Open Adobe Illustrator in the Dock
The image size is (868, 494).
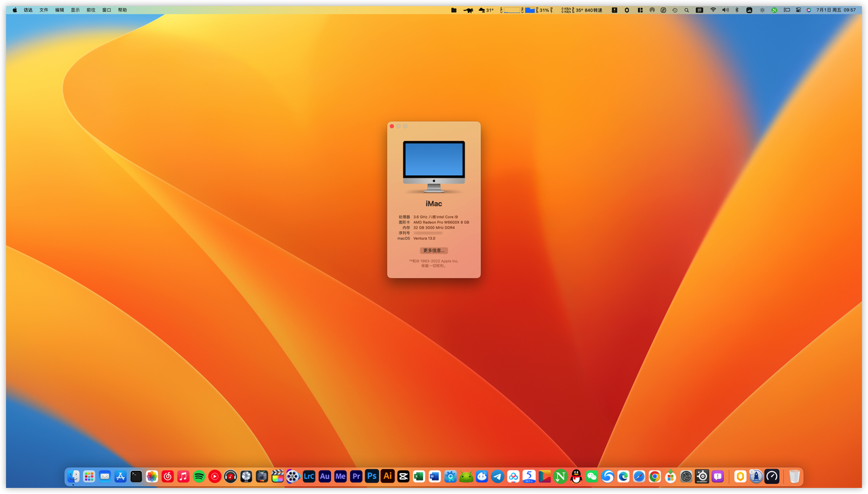click(387, 476)
